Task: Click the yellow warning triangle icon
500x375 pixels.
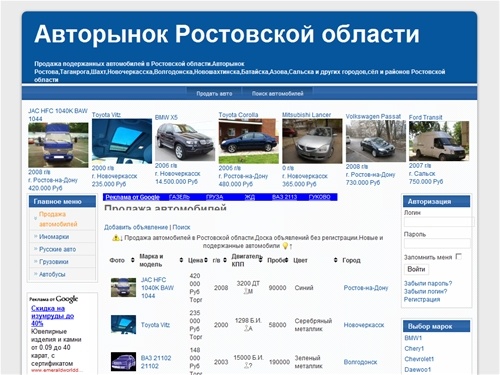Action: point(116,238)
